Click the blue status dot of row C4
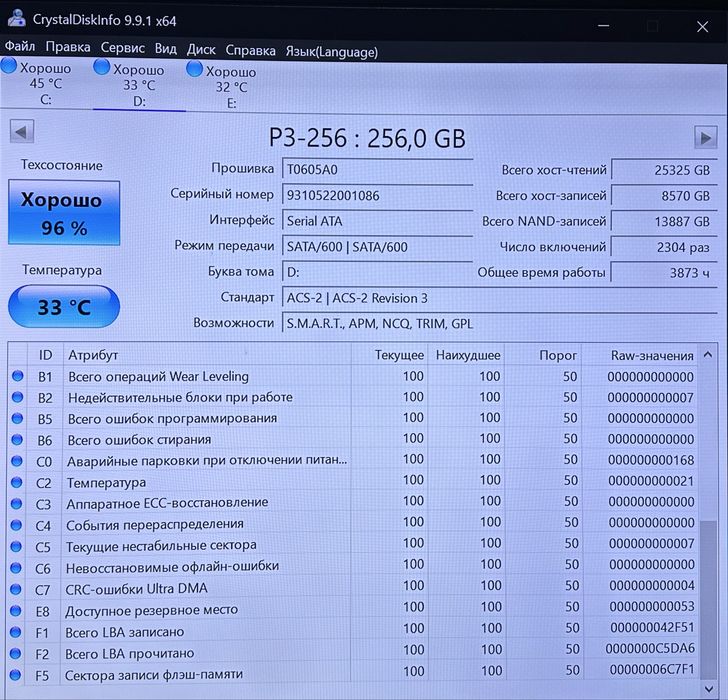 pos(16,525)
